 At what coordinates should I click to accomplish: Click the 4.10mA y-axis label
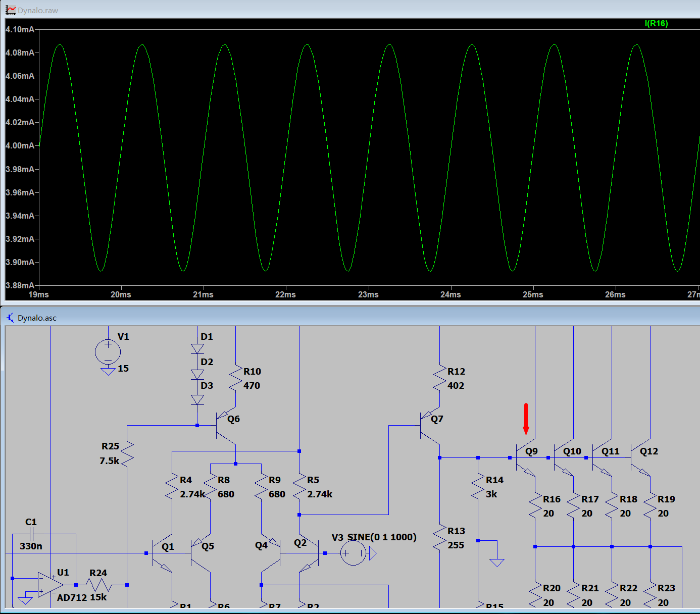[x=20, y=29]
